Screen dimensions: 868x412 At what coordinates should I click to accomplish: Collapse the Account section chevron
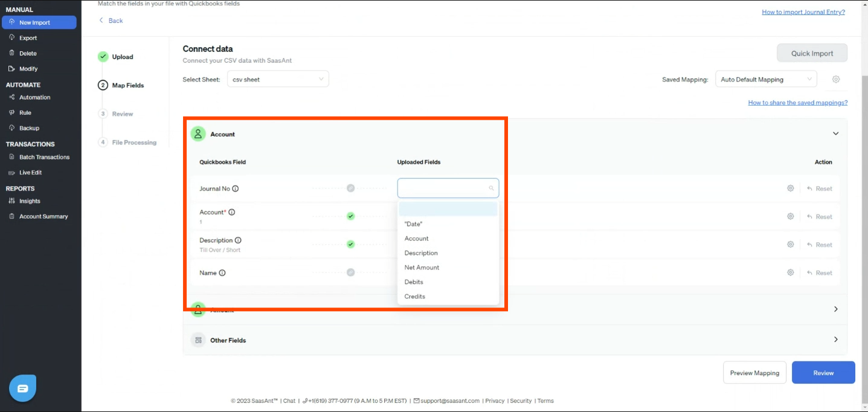[836, 134]
